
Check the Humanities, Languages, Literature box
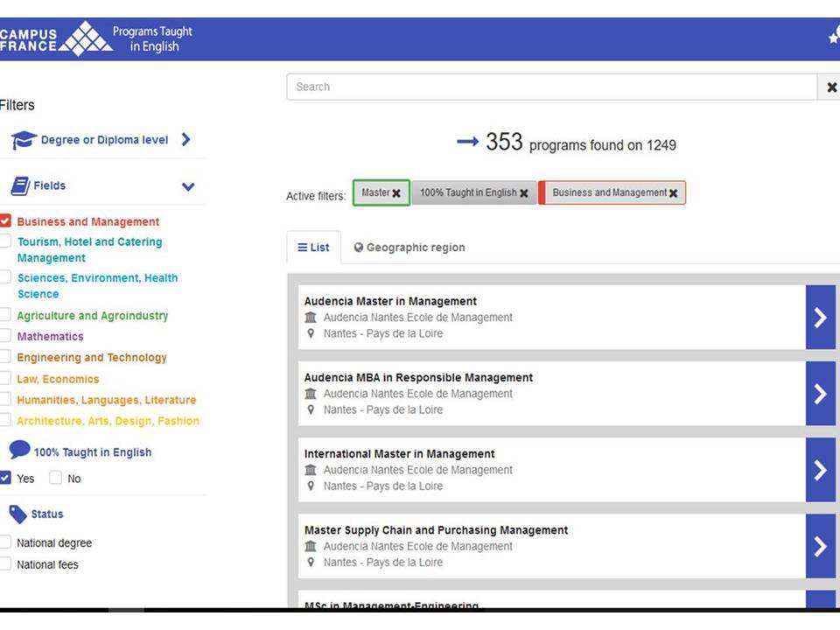coord(5,399)
